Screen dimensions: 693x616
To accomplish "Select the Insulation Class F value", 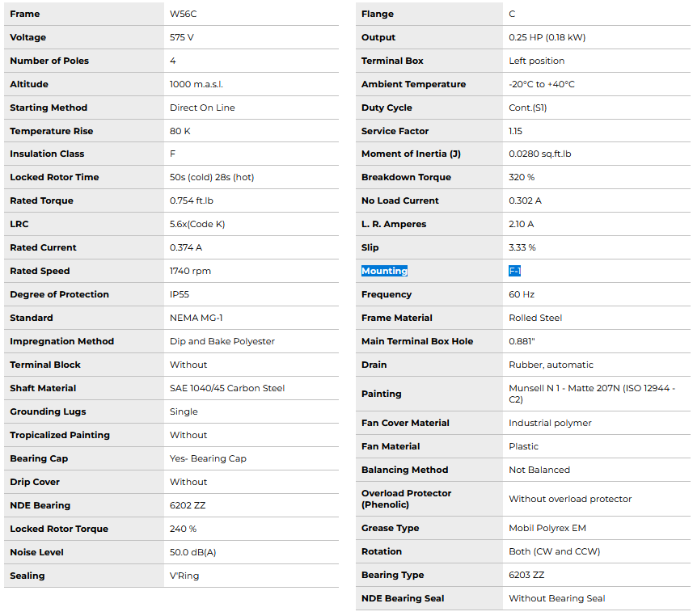I will click(x=173, y=154).
